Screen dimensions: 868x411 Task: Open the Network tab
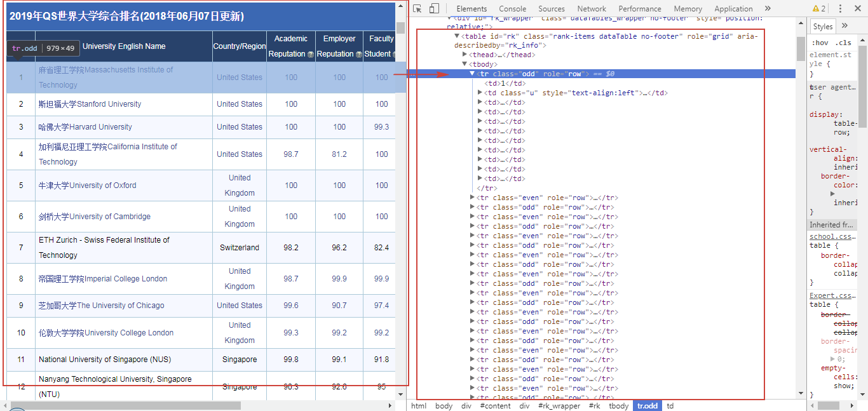point(592,9)
